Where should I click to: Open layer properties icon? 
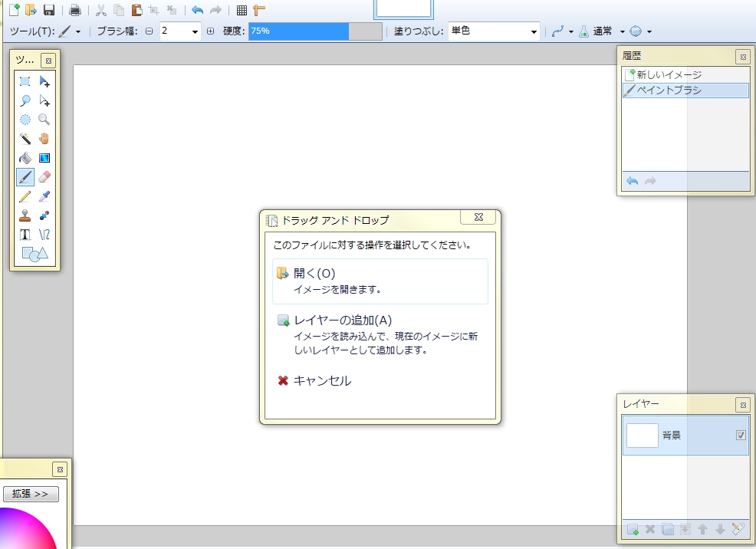pyautogui.click(x=738, y=529)
